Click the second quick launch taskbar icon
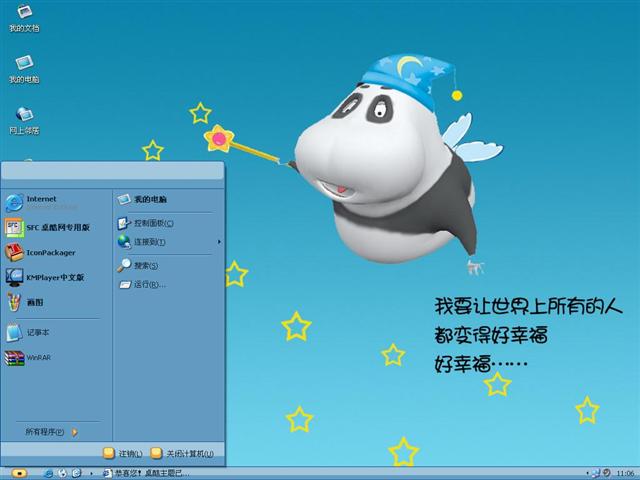This screenshot has width=640, height=480. pyautogui.click(x=62, y=473)
